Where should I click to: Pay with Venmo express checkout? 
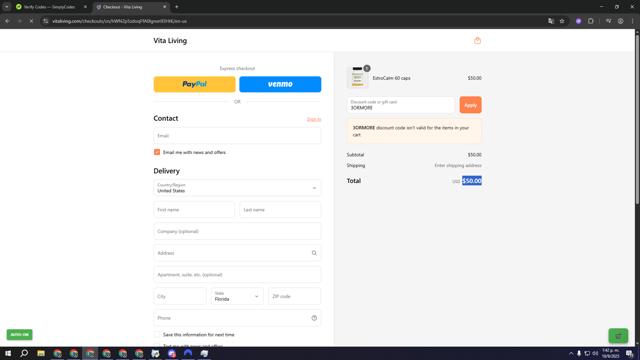tap(280, 84)
